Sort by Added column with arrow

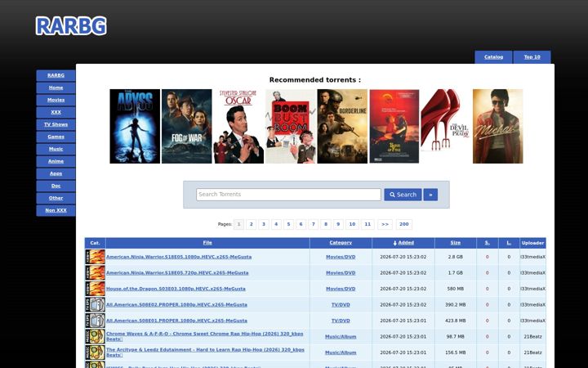point(403,243)
